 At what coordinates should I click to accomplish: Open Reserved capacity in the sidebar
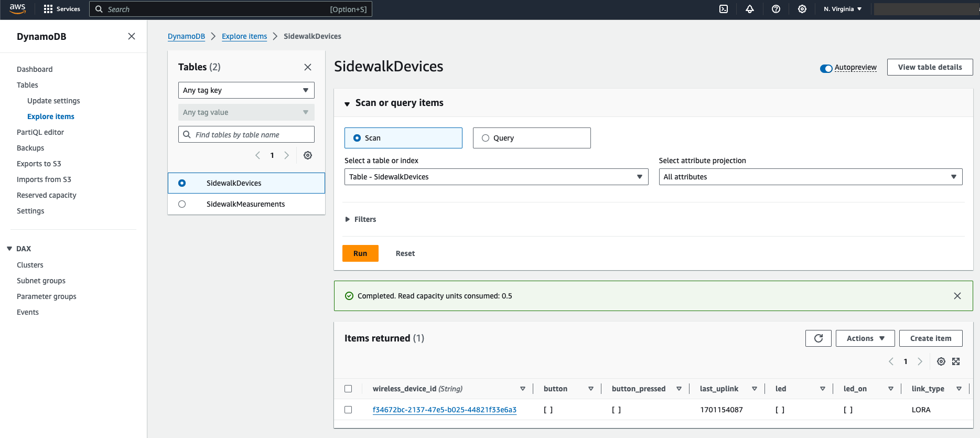tap(47, 195)
